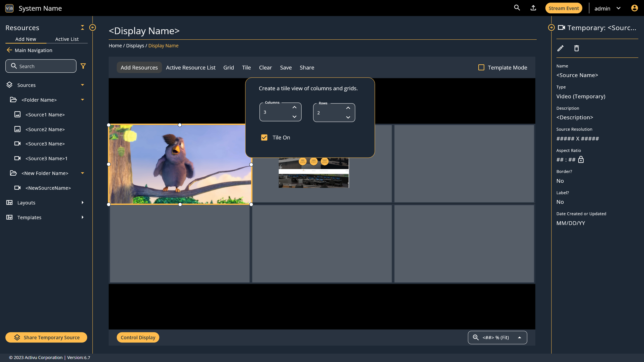
Task: Open the Grid toolbar option
Action: 228,67
